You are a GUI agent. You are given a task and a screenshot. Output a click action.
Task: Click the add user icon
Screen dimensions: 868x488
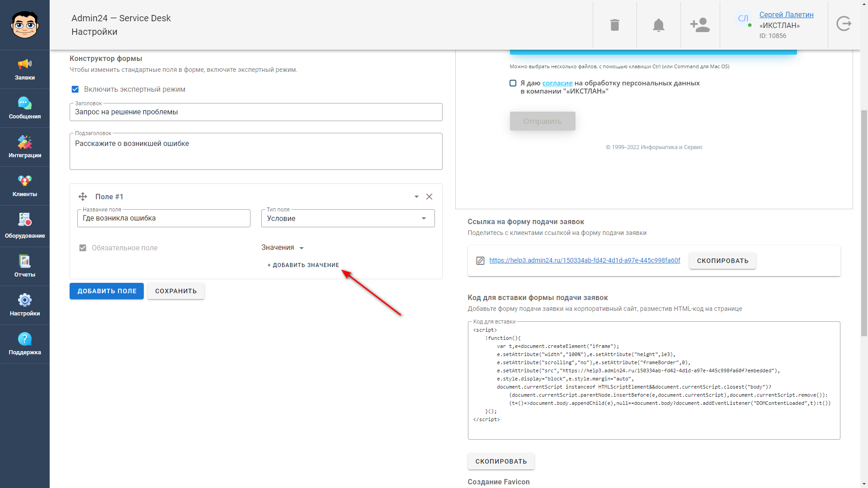pos(700,25)
